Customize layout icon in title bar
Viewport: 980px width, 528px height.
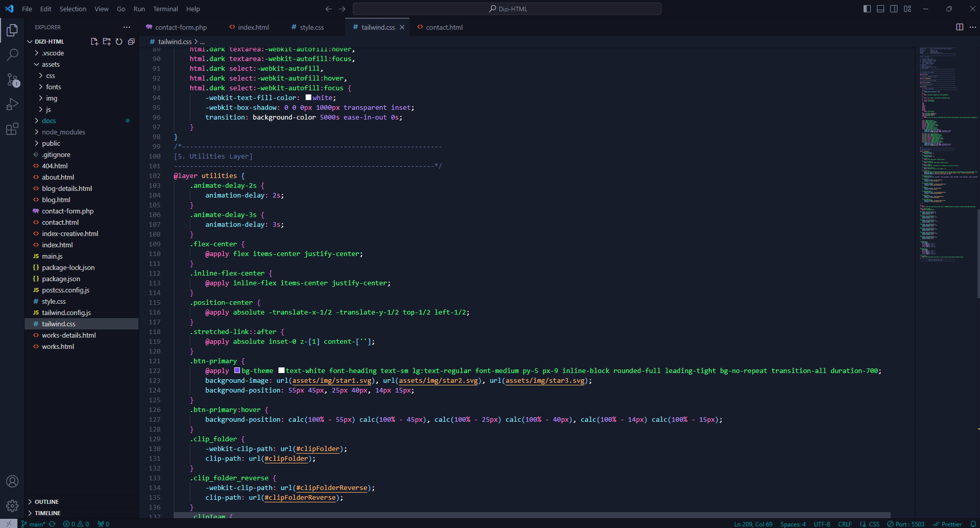[908, 9]
